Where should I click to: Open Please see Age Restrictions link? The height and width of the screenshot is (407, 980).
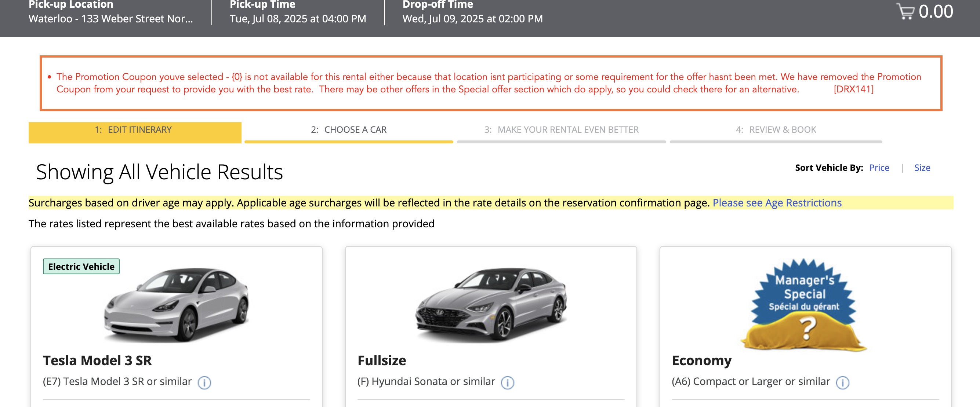point(777,202)
